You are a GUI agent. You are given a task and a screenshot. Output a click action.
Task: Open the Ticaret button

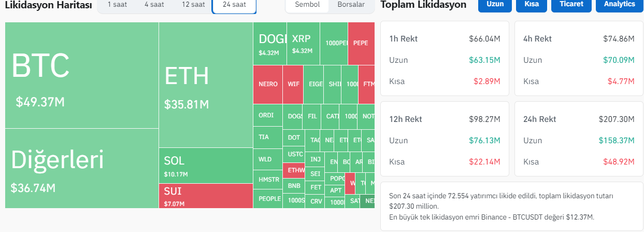pos(571,5)
